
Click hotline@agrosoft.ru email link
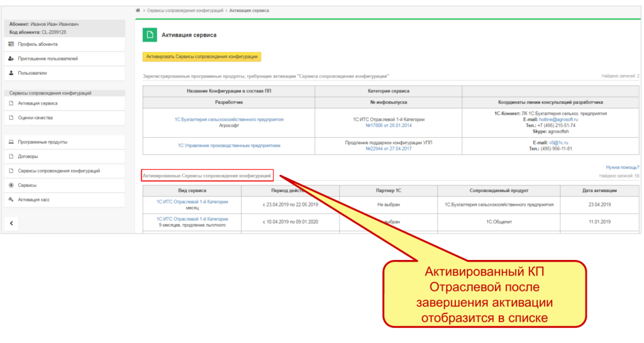558,120
